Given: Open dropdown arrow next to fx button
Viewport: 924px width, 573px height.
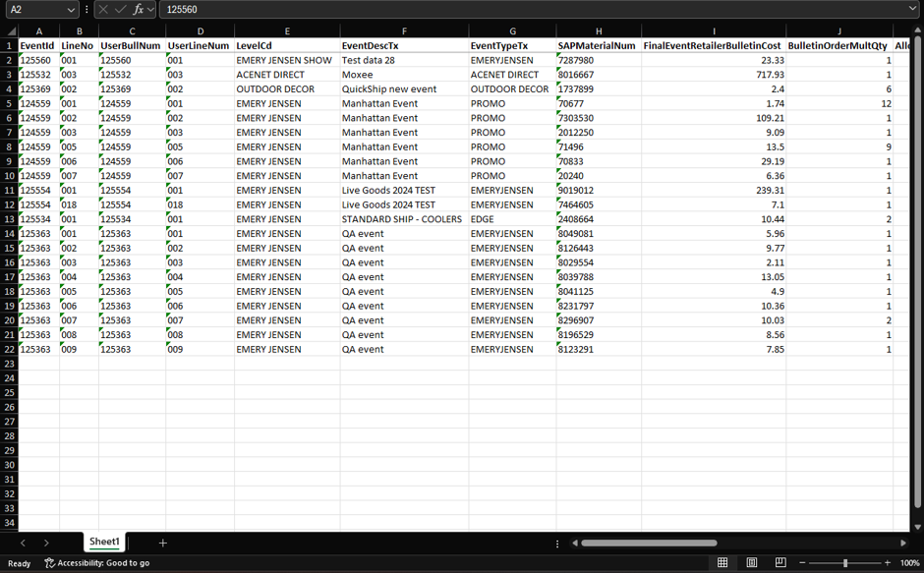Looking at the screenshot, I should tap(150, 9).
